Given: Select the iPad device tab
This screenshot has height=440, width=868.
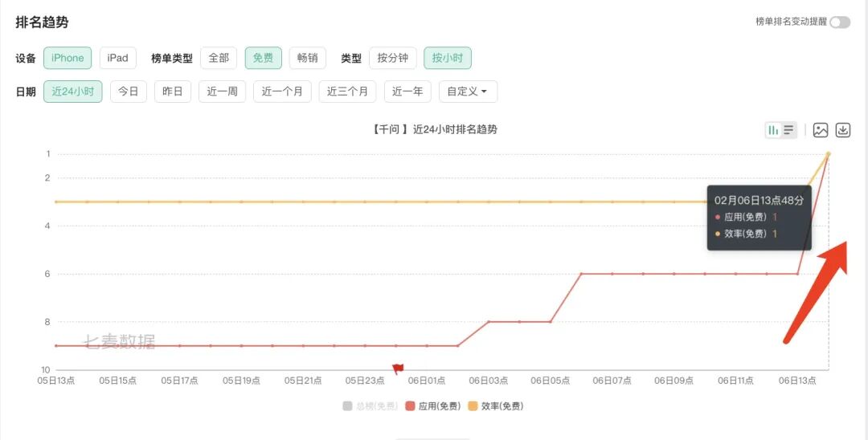Looking at the screenshot, I should coord(118,58).
